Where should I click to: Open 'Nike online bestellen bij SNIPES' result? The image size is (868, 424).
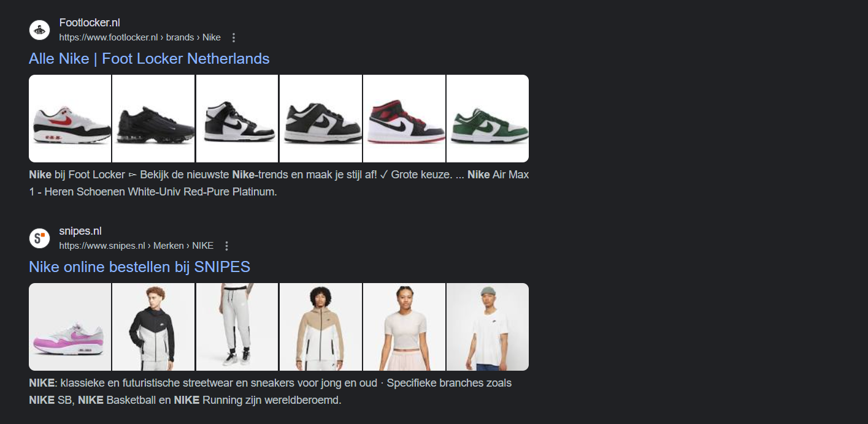(139, 267)
